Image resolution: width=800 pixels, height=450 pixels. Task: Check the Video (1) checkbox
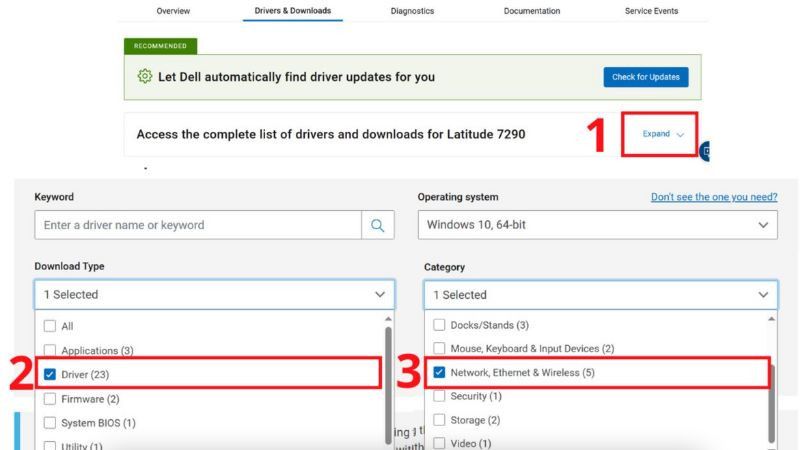(x=439, y=443)
